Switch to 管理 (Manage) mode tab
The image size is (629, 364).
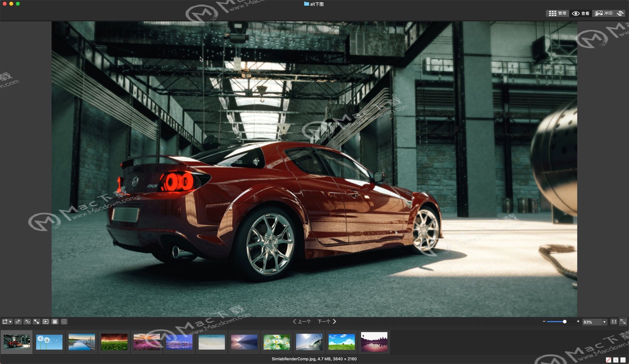tap(557, 13)
